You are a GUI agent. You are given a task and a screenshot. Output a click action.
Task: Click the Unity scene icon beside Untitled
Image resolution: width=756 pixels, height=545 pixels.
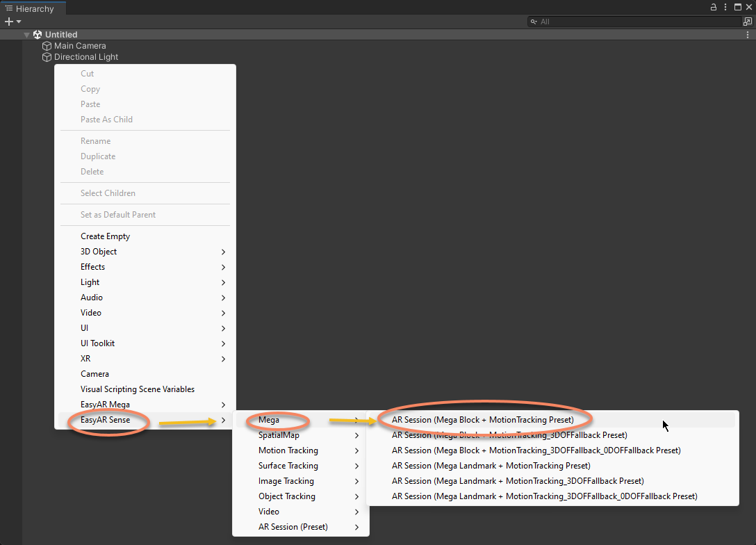pyautogui.click(x=38, y=35)
